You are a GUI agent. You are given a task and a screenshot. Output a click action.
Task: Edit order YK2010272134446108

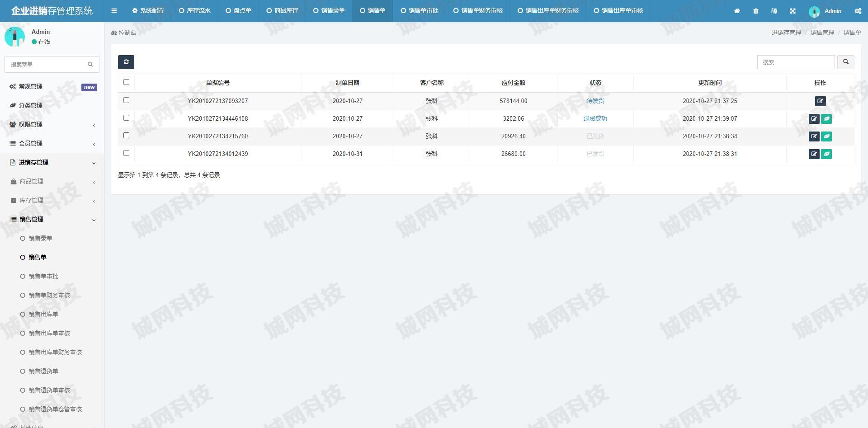814,119
